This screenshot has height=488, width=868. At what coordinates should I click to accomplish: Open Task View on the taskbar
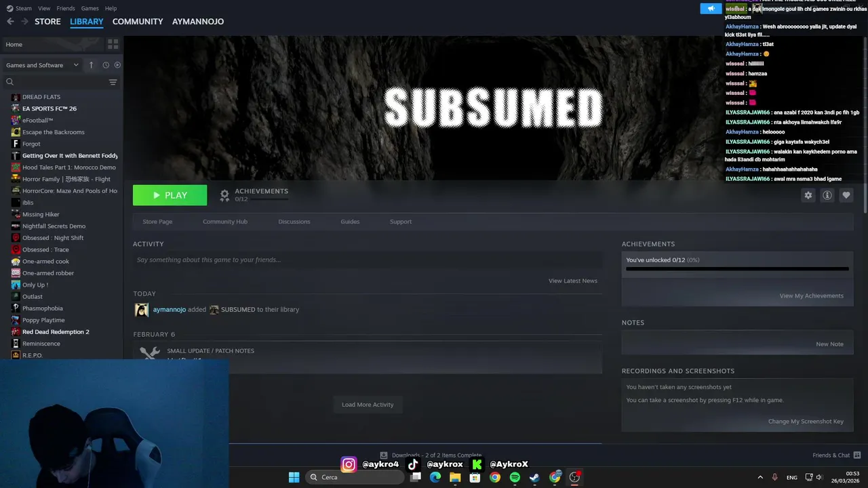[x=416, y=477]
